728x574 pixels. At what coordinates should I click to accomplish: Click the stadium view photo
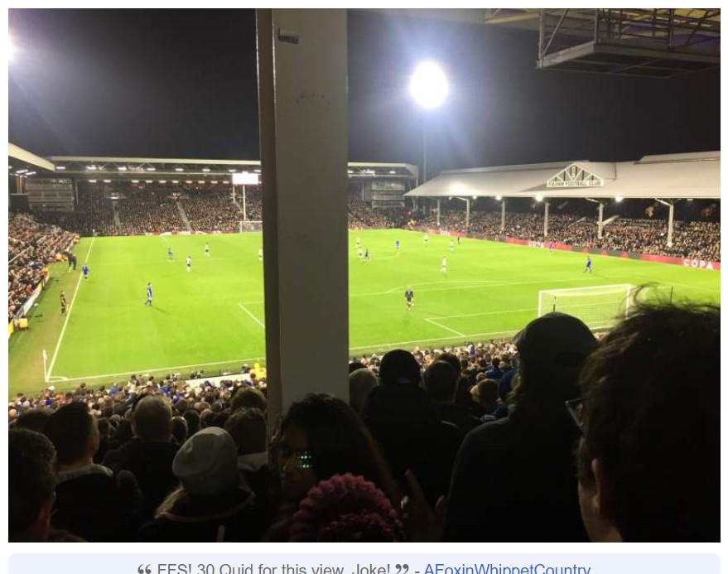pyautogui.click(x=364, y=275)
